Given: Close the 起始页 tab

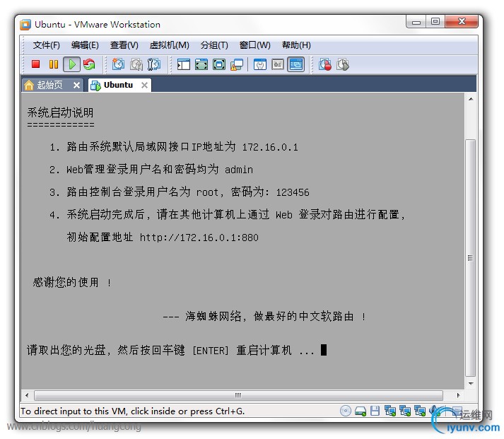Looking at the screenshot, I should (x=76, y=85).
